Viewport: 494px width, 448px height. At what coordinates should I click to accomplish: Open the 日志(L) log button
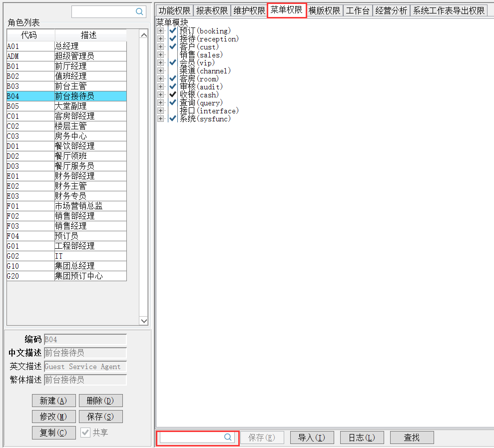click(362, 438)
